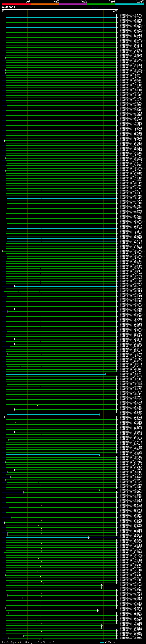This screenshot has height=644, width=146.
Task: Click the UniRef100_Q75C13 label
Action: click(131, 382)
